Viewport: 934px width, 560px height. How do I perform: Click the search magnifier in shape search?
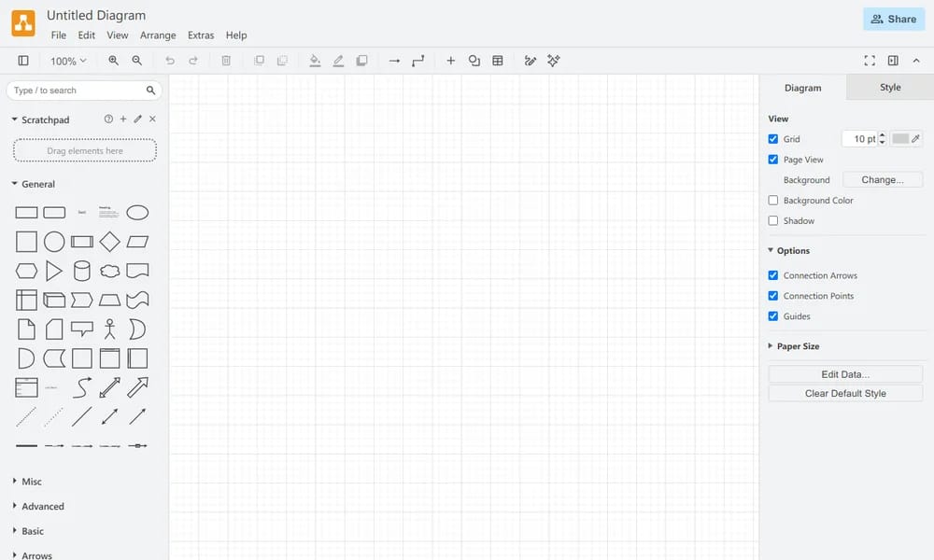(x=150, y=91)
